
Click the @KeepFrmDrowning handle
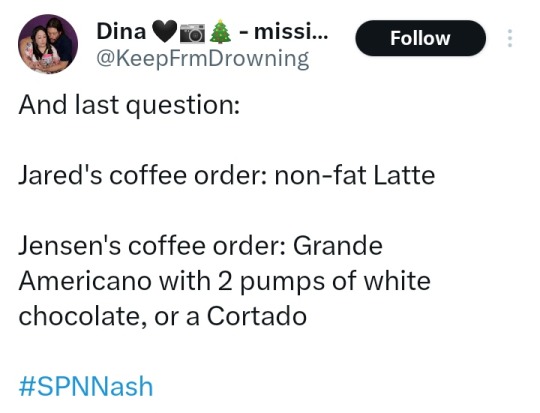coord(202,59)
